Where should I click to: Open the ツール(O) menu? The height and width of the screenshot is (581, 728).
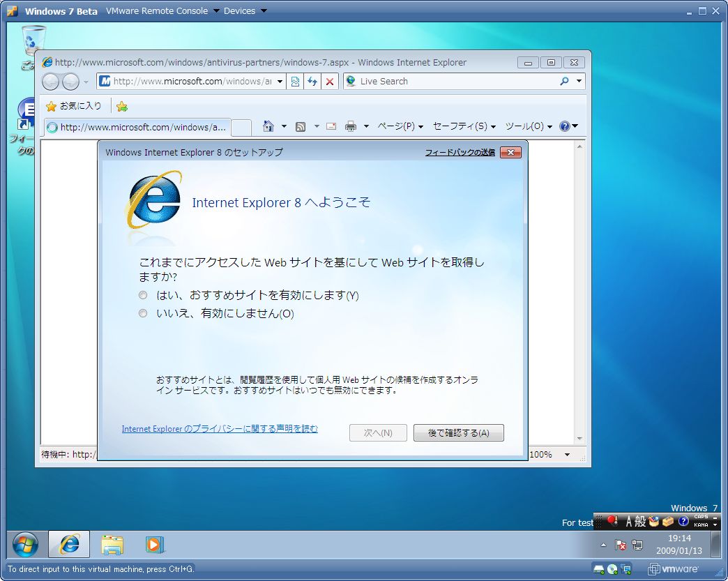tap(529, 126)
